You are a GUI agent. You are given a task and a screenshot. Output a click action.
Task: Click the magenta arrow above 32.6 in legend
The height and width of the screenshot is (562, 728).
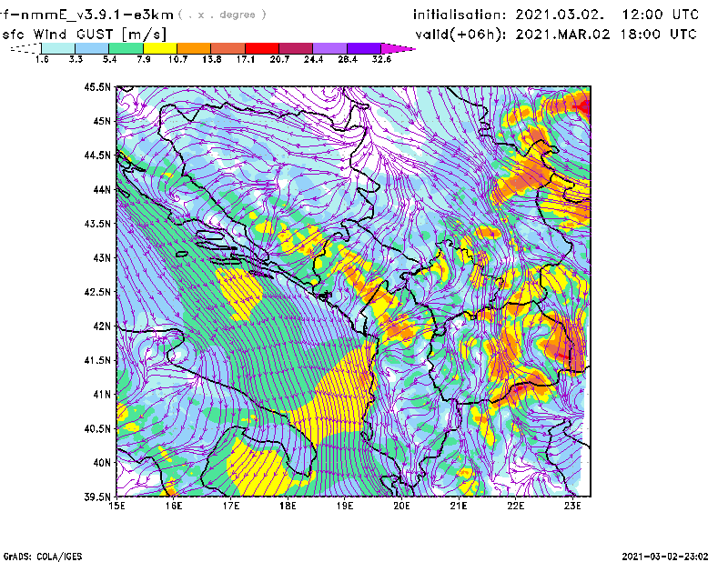[x=397, y=48]
